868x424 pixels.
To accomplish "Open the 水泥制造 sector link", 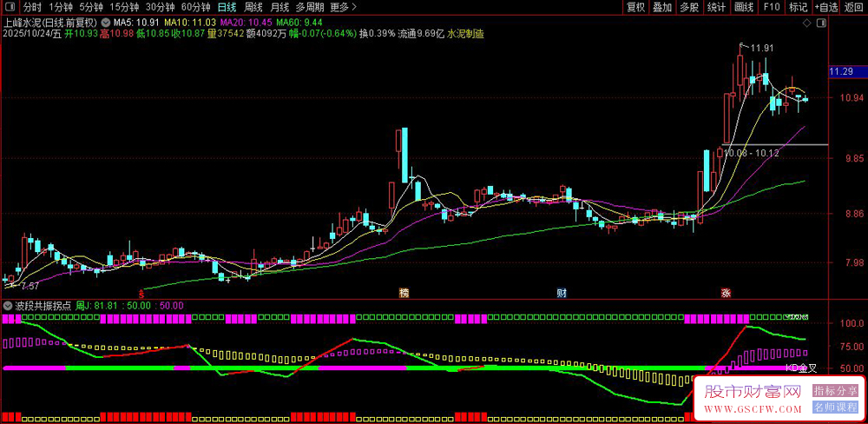I will coord(466,33).
